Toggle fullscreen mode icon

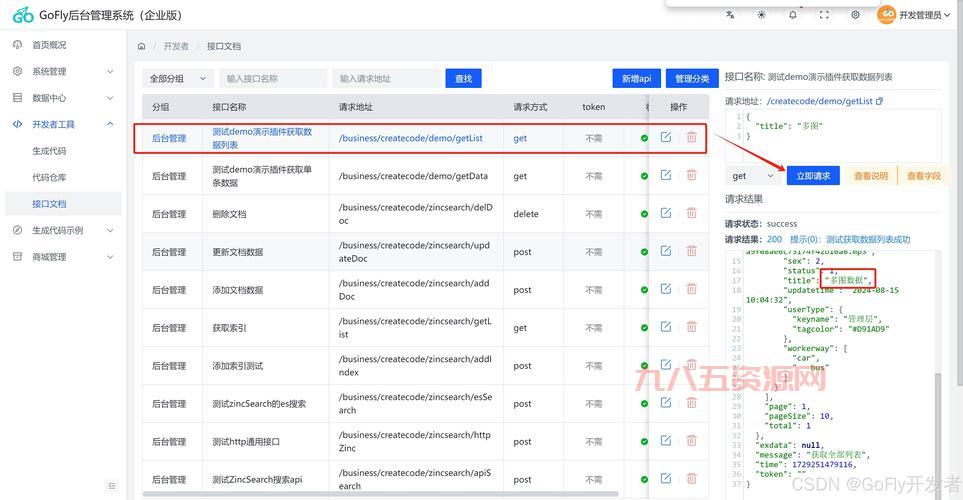click(x=824, y=15)
